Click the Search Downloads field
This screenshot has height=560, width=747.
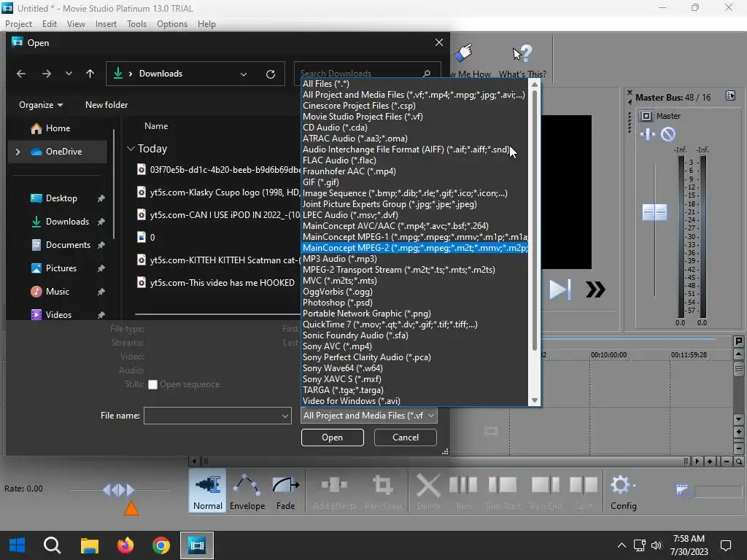click(x=362, y=73)
